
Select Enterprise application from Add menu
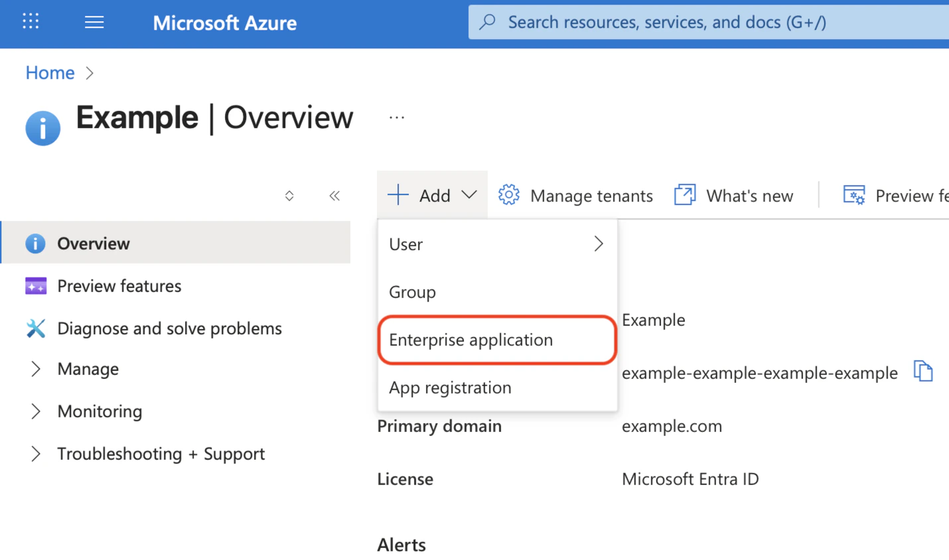pos(471,340)
